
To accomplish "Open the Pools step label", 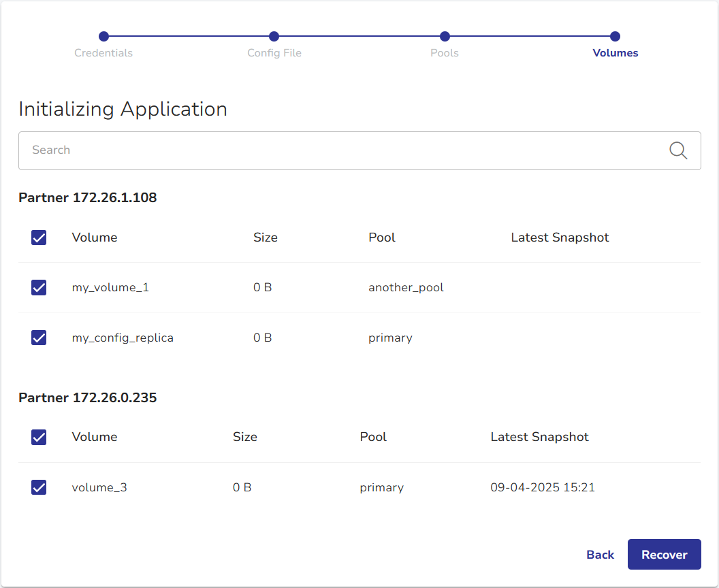I will click(445, 53).
